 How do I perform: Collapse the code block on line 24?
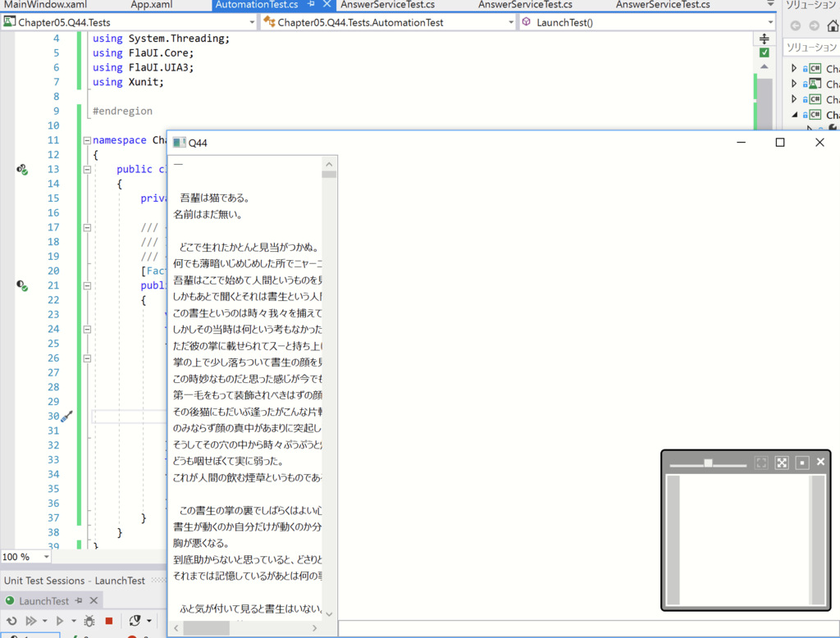pyautogui.click(x=87, y=330)
